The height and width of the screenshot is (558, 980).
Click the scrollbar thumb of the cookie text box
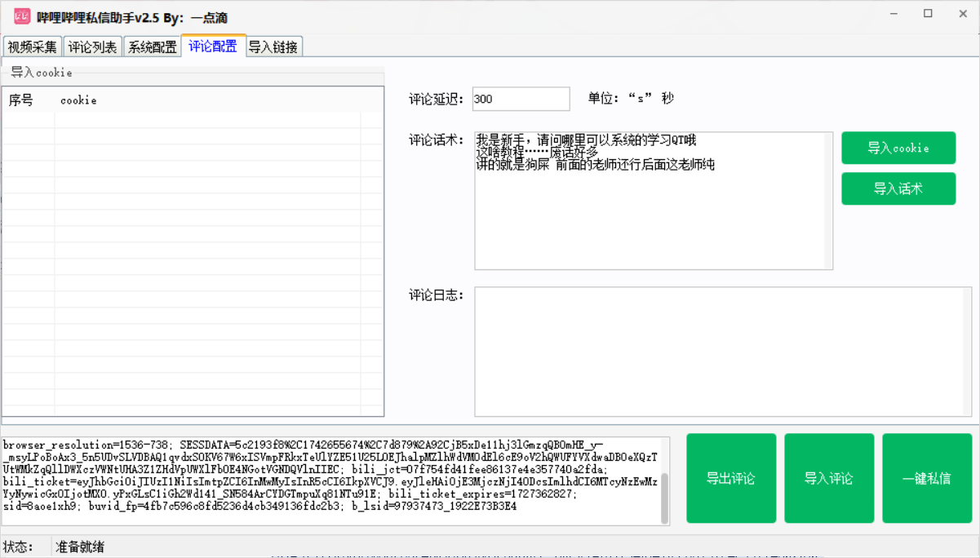point(664,498)
